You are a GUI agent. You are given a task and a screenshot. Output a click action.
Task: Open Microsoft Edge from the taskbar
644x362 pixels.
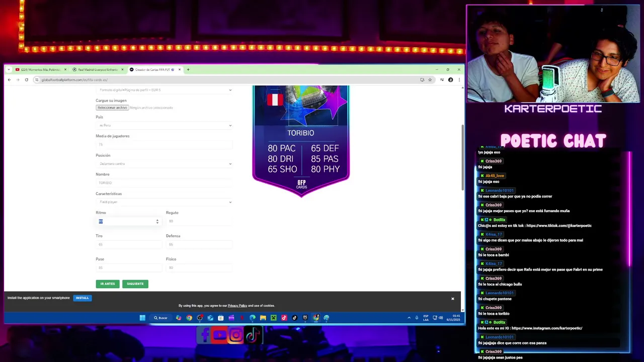pos(253,318)
